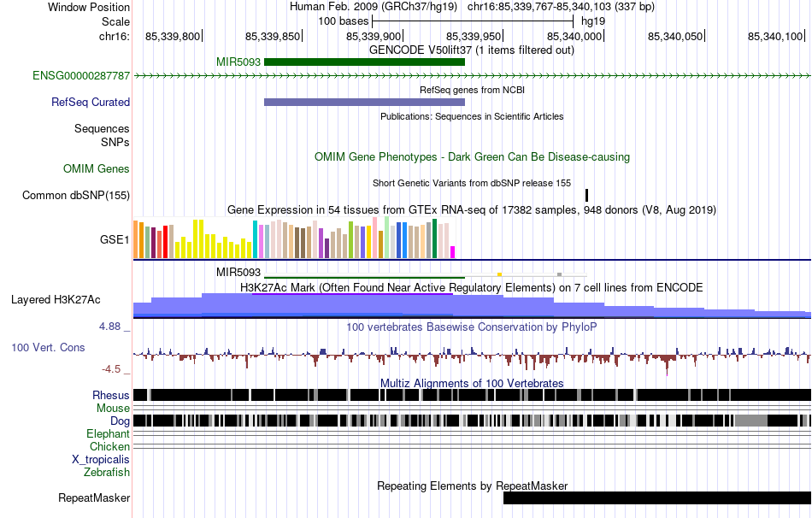The width and height of the screenshot is (812, 518).
Task: Select the Dog alignment label
Action: [x=120, y=421]
